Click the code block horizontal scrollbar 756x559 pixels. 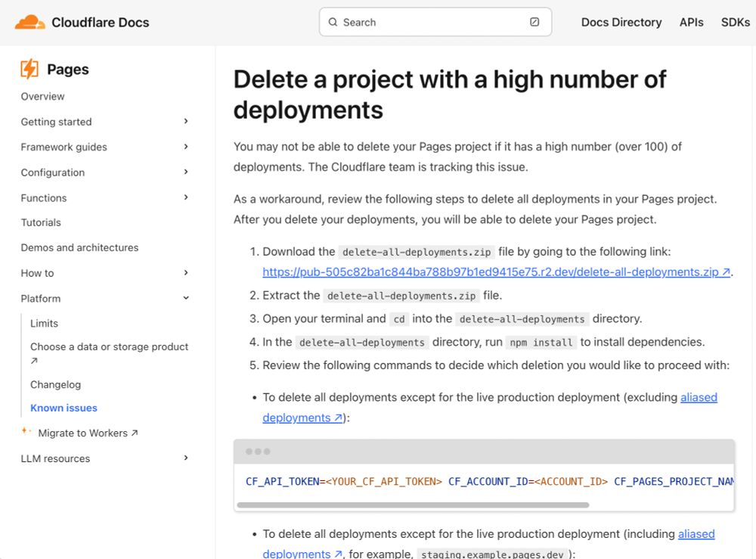(413, 505)
